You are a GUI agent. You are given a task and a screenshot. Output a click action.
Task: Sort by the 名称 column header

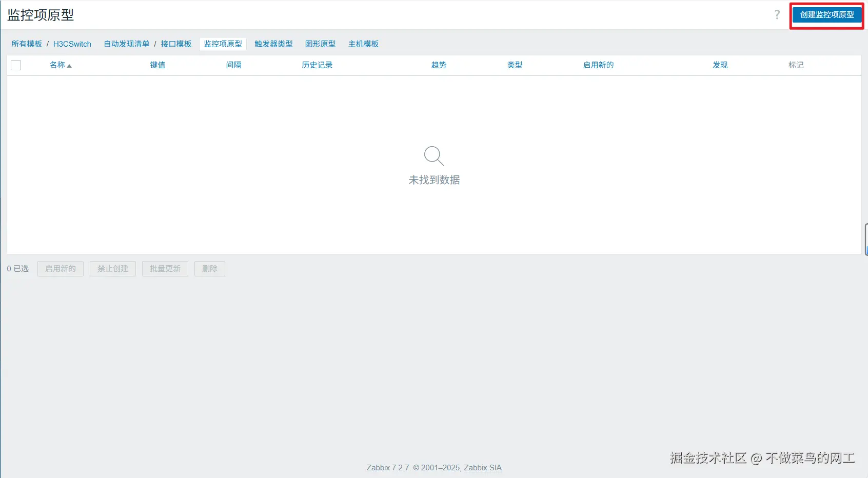[57, 65]
